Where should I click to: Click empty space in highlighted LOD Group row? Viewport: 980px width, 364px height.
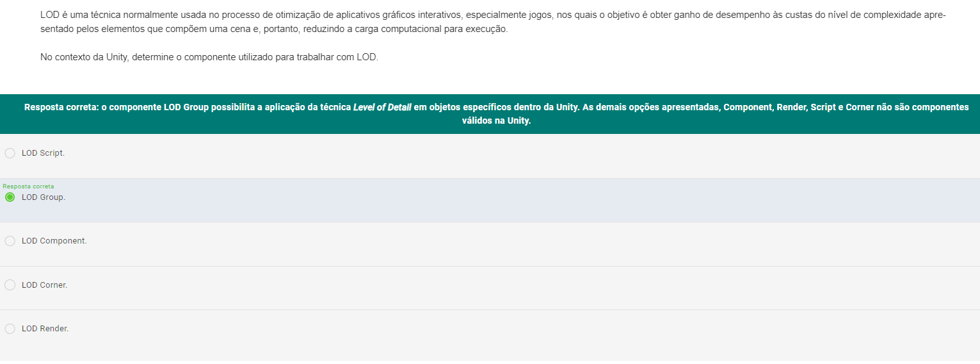pyautogui.click(x=512, y=201)
